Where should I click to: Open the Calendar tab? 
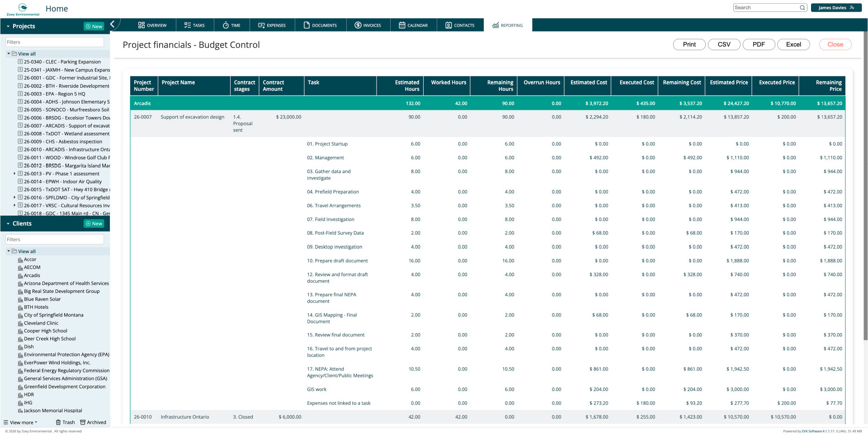pos(413,25)
